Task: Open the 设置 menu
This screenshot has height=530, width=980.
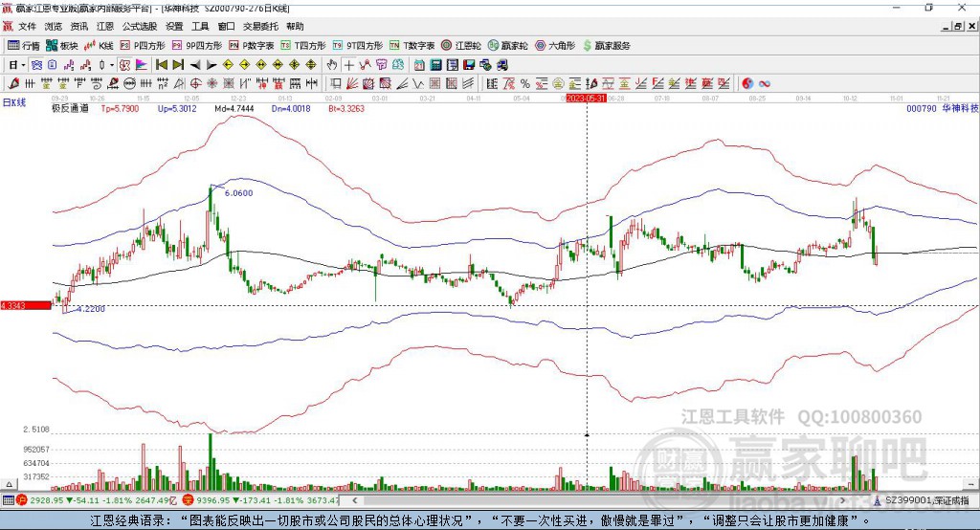Action: coord(174,26)
